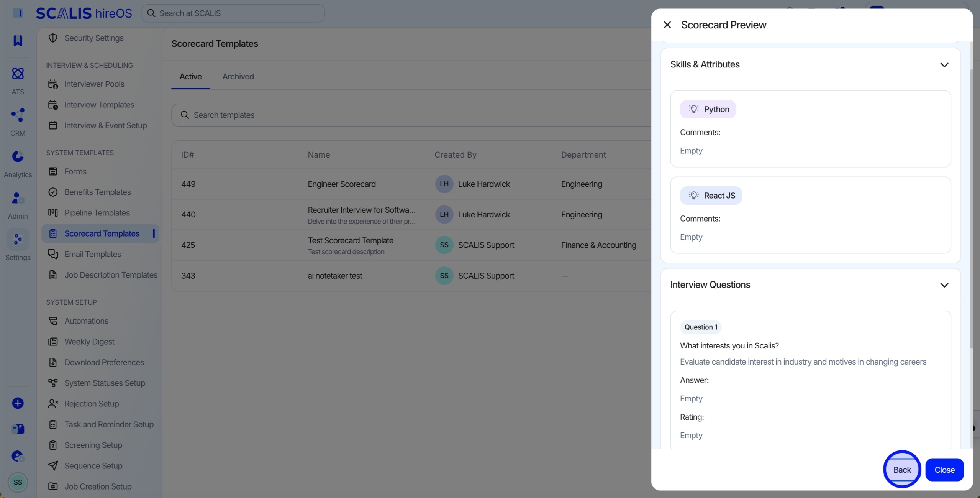Open Security Settings menu item
Viewport: 980px width, 498px height.
93,38
